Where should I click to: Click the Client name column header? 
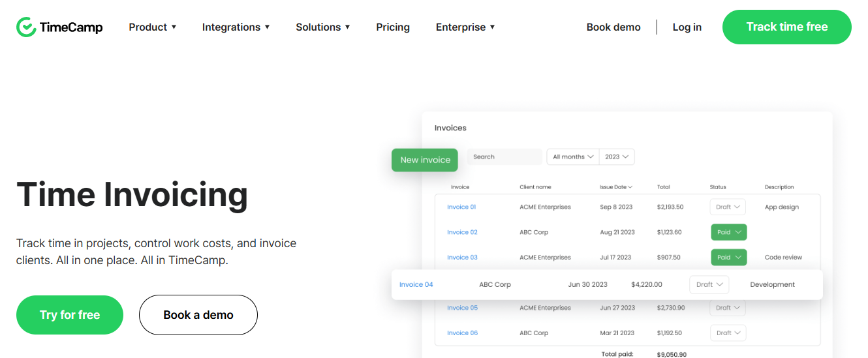(x=535, y=187)
